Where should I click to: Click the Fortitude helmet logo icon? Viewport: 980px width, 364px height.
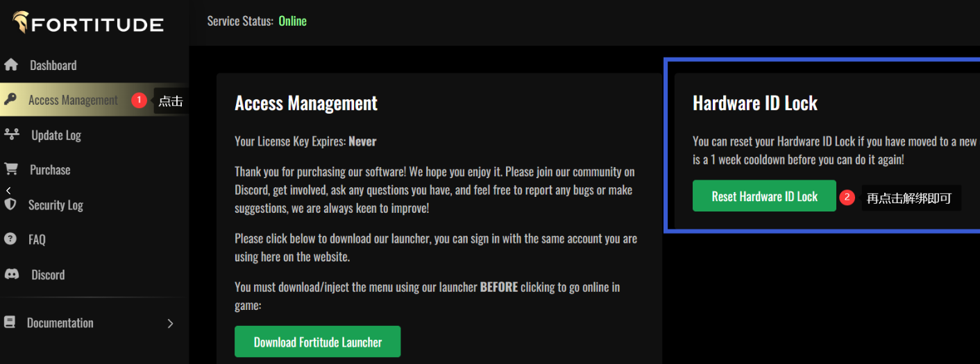pyautogui.click(x=21, y=22)
